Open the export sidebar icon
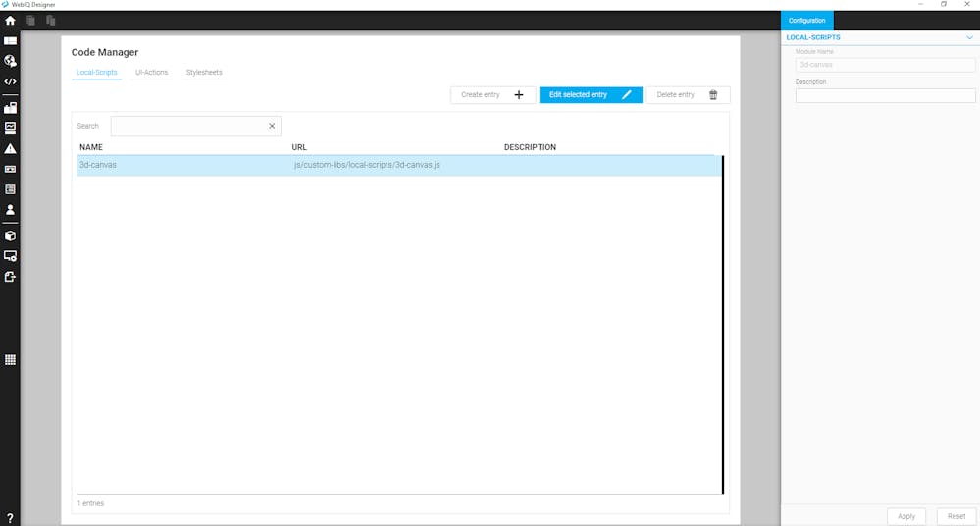 click(x=10, y=277)
